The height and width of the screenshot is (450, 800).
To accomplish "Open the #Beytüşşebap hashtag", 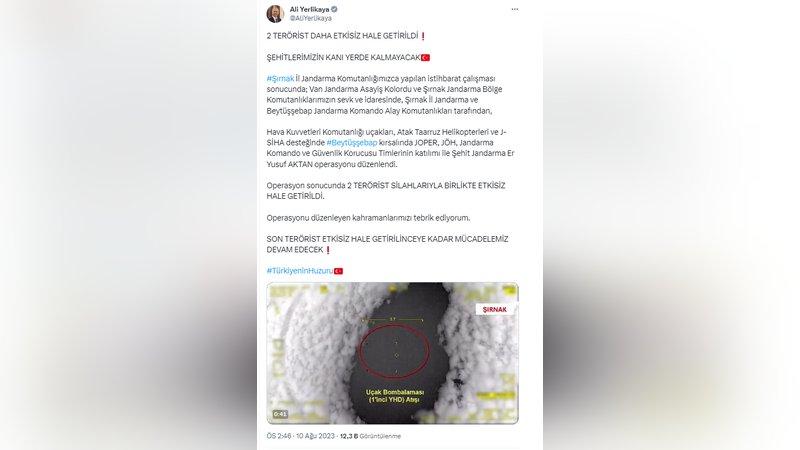I will pos(352,143).
